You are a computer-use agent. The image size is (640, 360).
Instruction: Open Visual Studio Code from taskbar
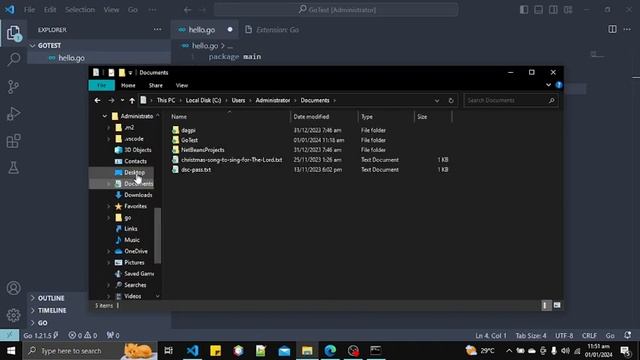pos(192,351)
